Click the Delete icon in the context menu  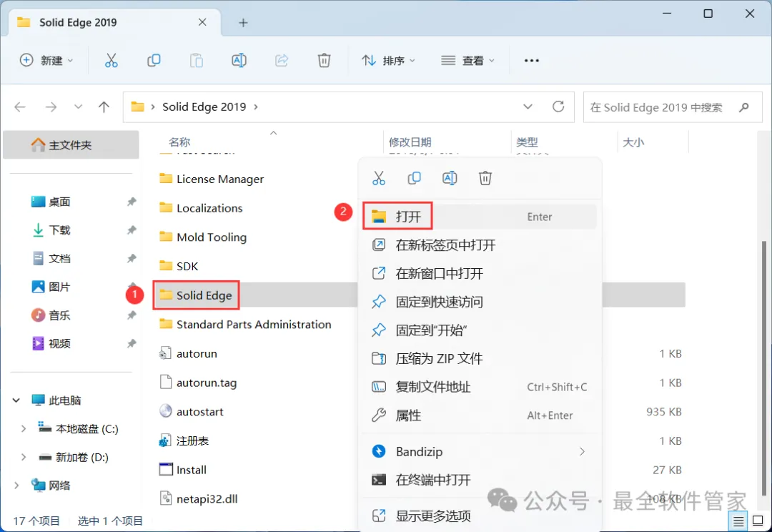[x=485, y=178]
